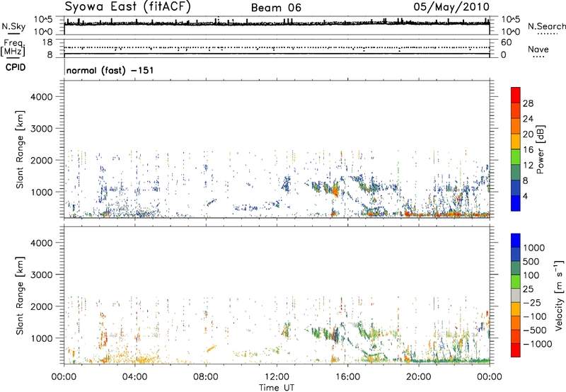Image resolution: width=566 pixels, height=392 pixels.
Task: Click 'Slant Range [km]' label of power panel
Action: tap(20, 149)
